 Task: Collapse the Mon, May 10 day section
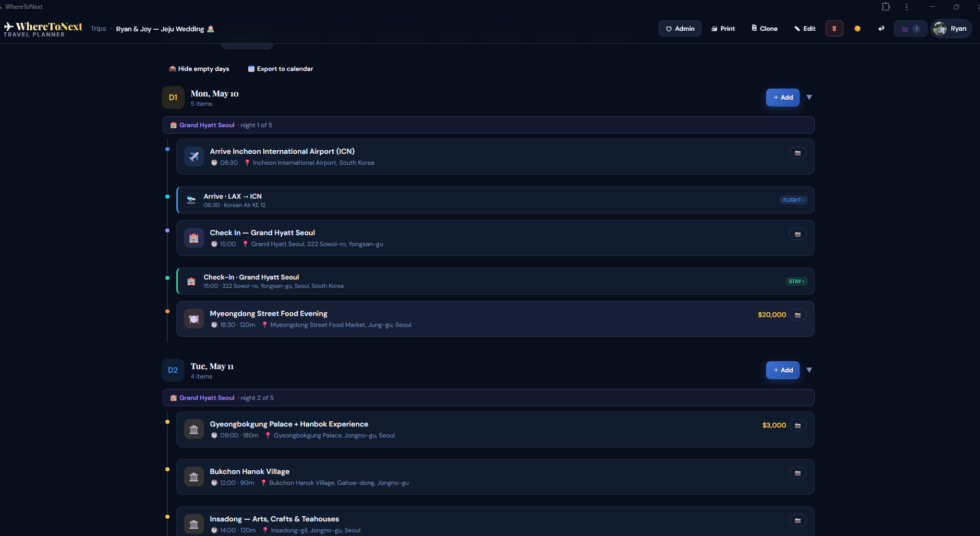[809, 98]
